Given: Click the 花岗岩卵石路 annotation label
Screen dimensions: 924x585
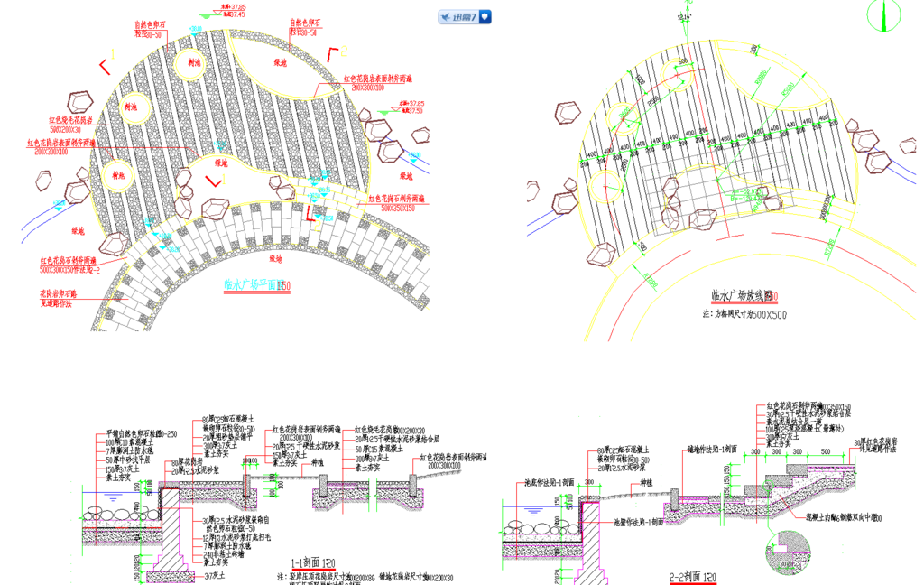Looking at the screenshot, I should 59,294.
